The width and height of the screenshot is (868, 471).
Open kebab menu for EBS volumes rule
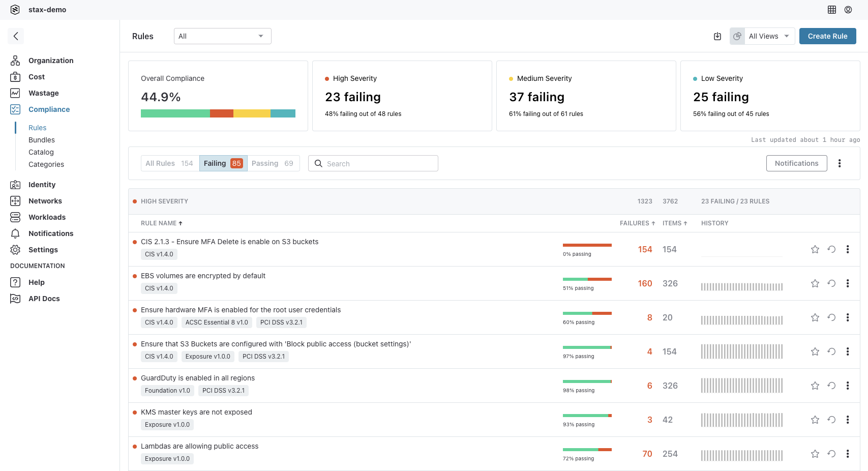pyautogui.click(x=848, y=283)
